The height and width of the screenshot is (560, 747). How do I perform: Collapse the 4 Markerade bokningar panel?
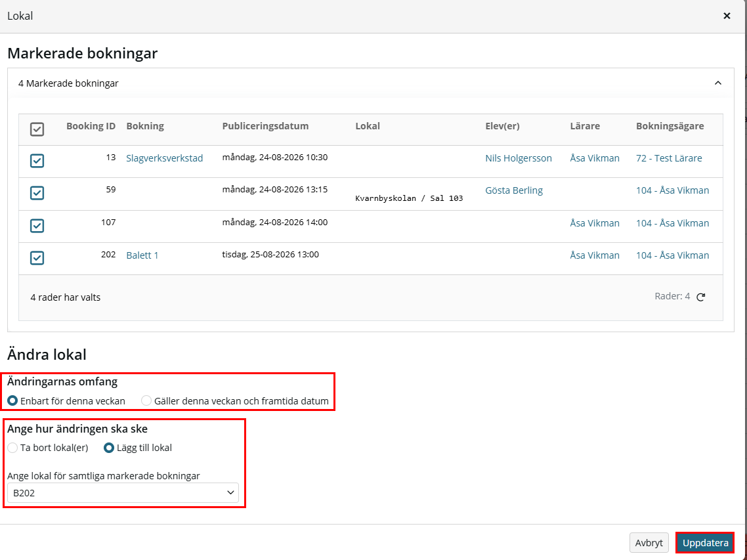[718, 83]
